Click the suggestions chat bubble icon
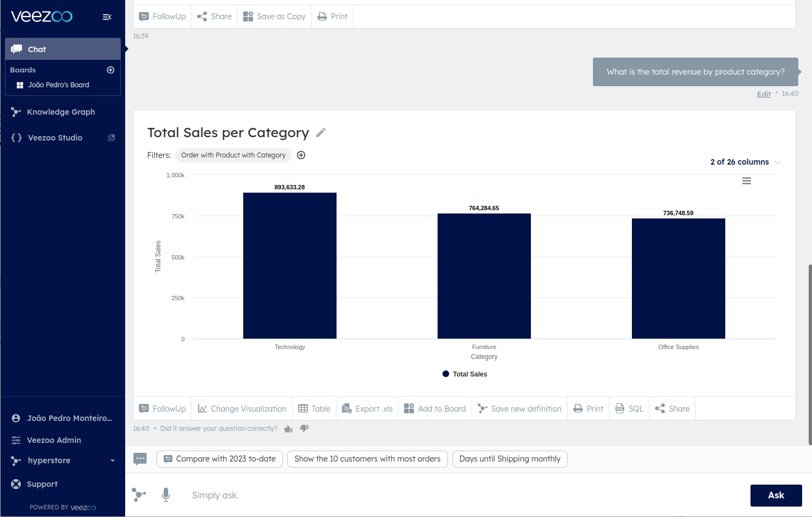Screen dimensions: 812x517 pos(140,459)
